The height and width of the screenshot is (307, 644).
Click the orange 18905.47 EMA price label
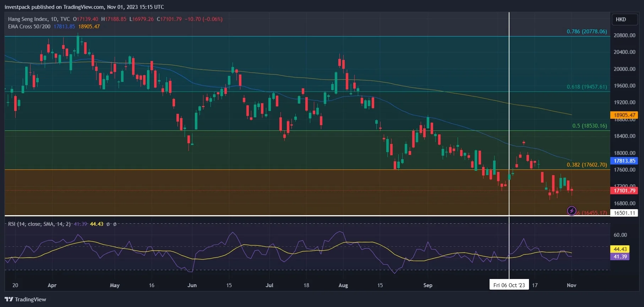tap(624, 115)
